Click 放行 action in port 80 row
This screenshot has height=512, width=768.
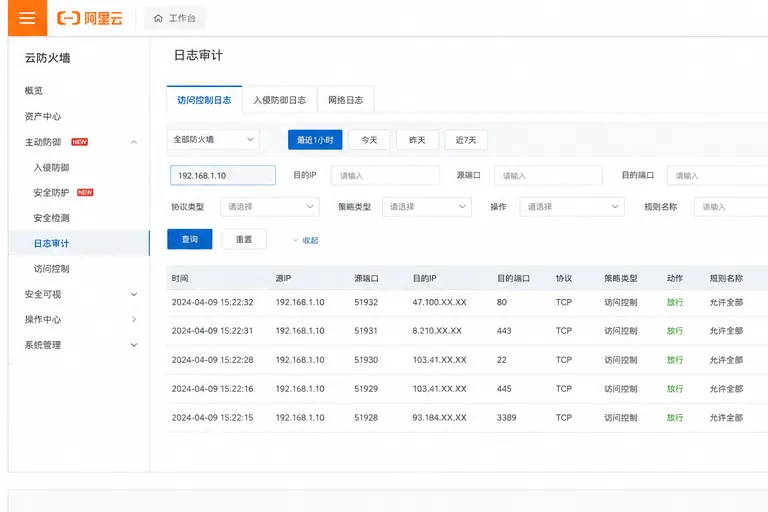point(674,302)
